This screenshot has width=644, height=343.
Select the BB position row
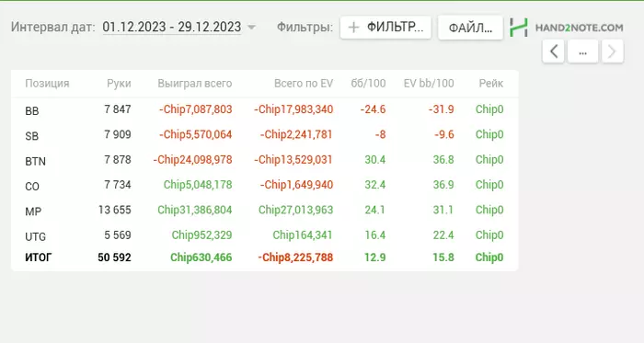(265, 109)
